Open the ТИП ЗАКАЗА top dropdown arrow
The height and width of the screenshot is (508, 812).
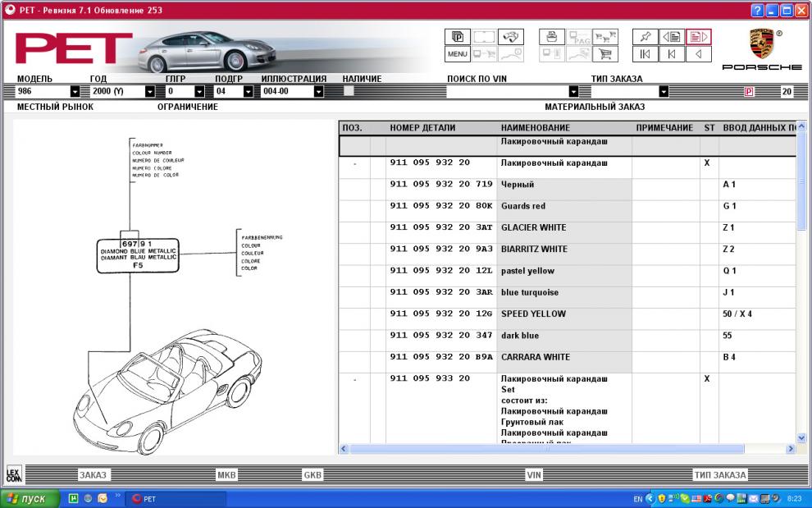664,92
